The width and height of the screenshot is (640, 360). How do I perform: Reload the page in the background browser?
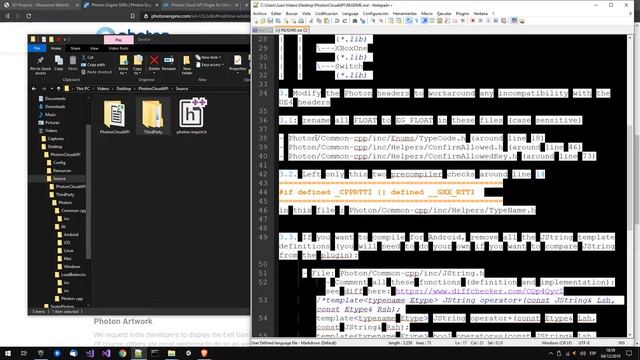click(29, 16)
